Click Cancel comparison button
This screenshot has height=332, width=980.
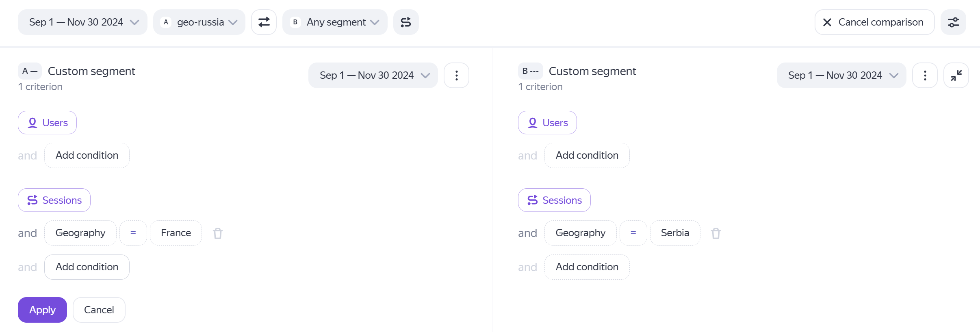[x=874, y=22]
